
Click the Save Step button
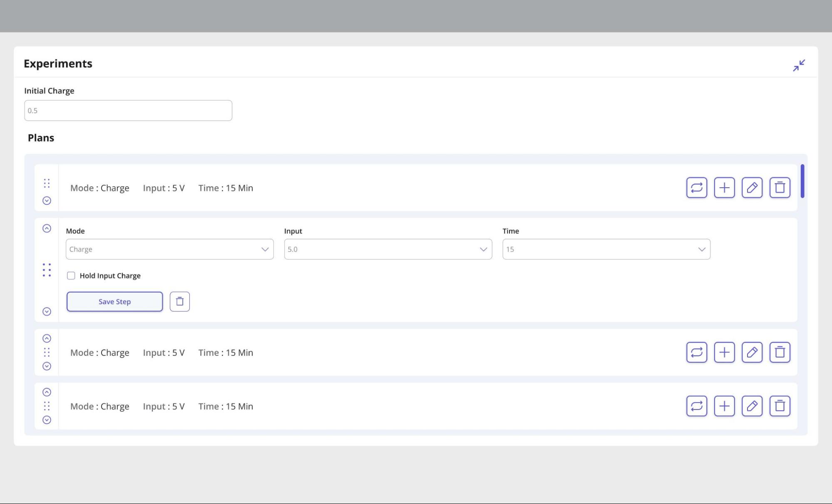point(114,301)
